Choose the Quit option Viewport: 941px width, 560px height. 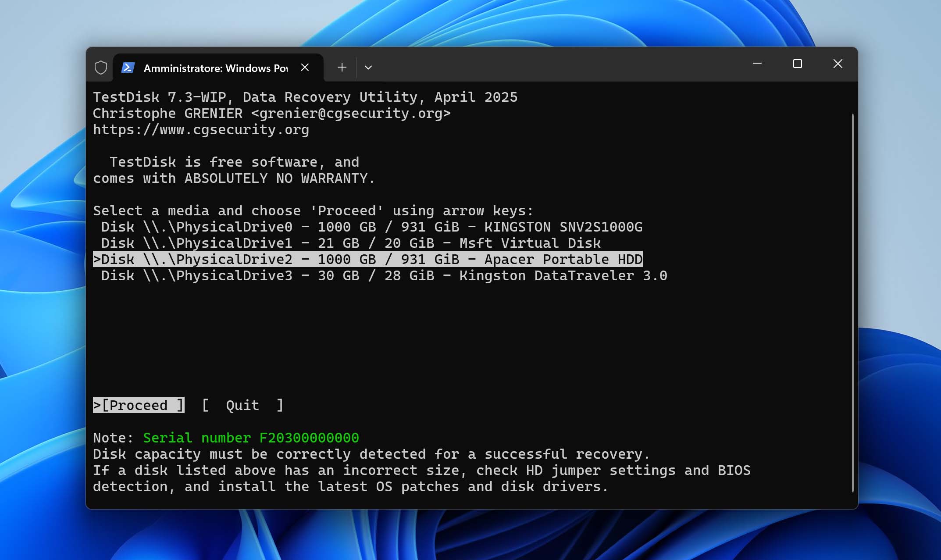[x=242, y=405]
